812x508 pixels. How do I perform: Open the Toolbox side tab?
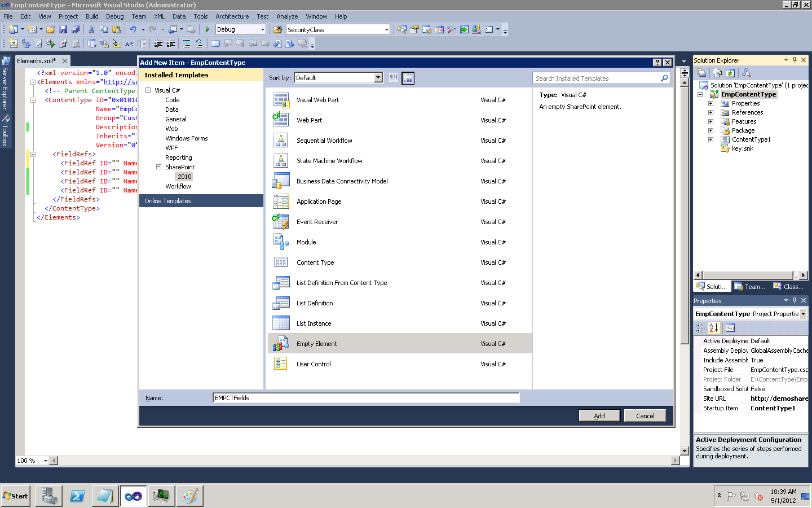pyautogui.click(x=5, y=130)
